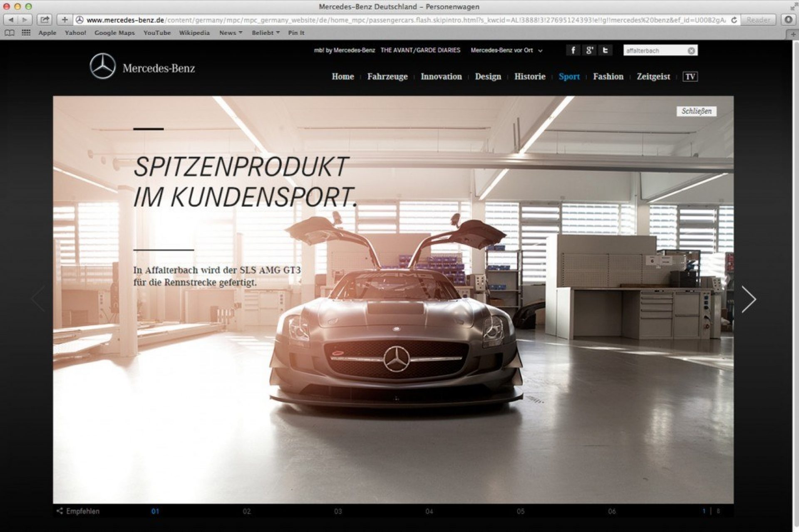Open the Reading List book icon

[x=9, y=33]
